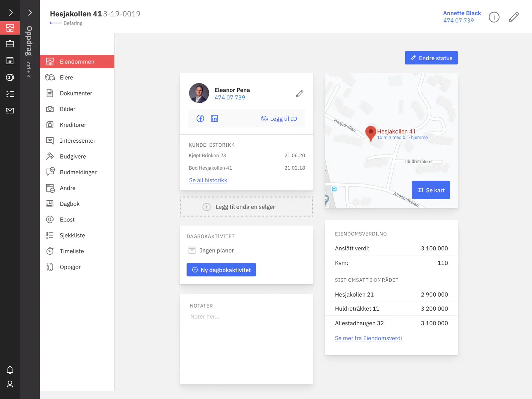Viewport: 532px width, 399px height.
Task: Open the Oppdrag panel chevron
Action: pos(30,13)
